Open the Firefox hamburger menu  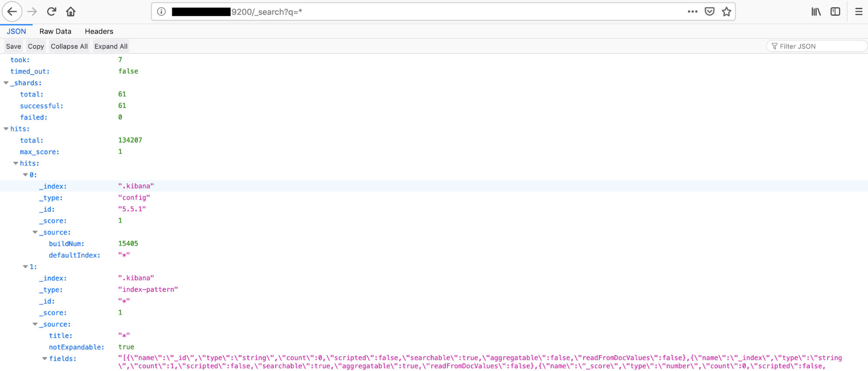coord(858,12)
